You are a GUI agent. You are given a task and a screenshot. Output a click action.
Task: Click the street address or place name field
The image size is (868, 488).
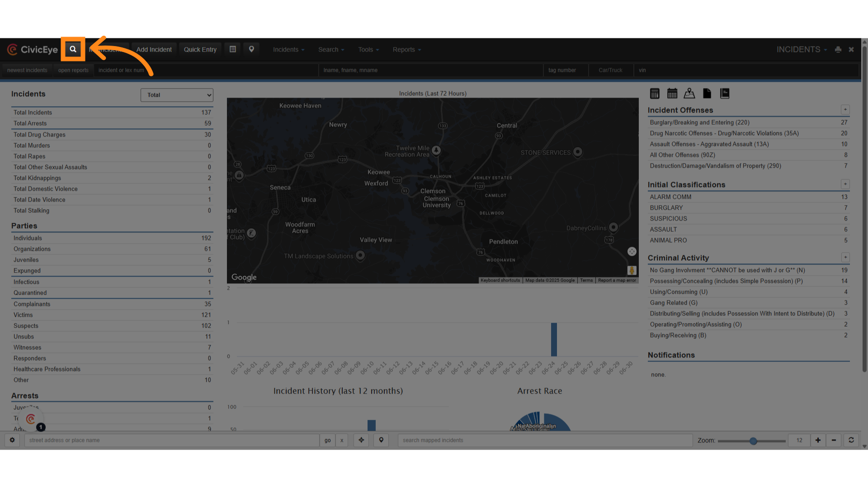pos(172,440)
